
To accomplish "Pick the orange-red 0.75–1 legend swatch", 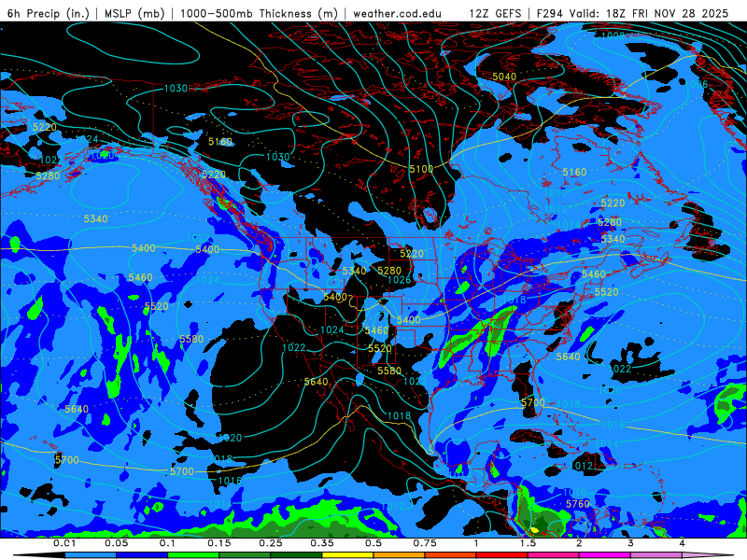I will coord(451,555).
